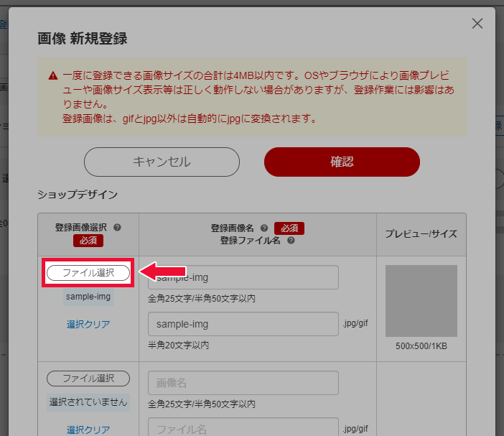Click the empty 画像名 input field

(243, 383)
